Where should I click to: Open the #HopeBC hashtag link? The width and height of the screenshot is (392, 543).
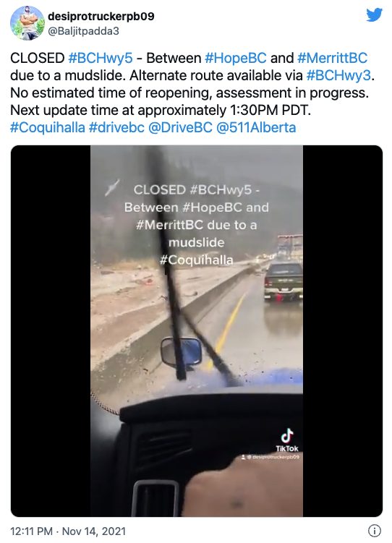click(236, 58)
